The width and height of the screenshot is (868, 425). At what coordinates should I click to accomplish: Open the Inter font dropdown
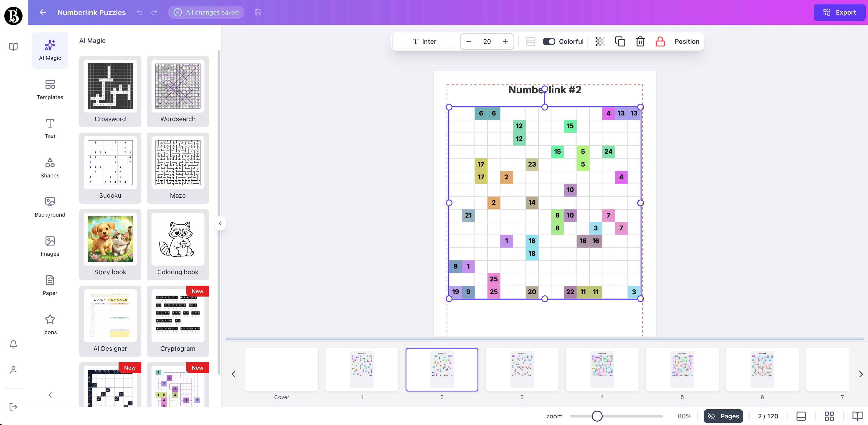(424, 41)
